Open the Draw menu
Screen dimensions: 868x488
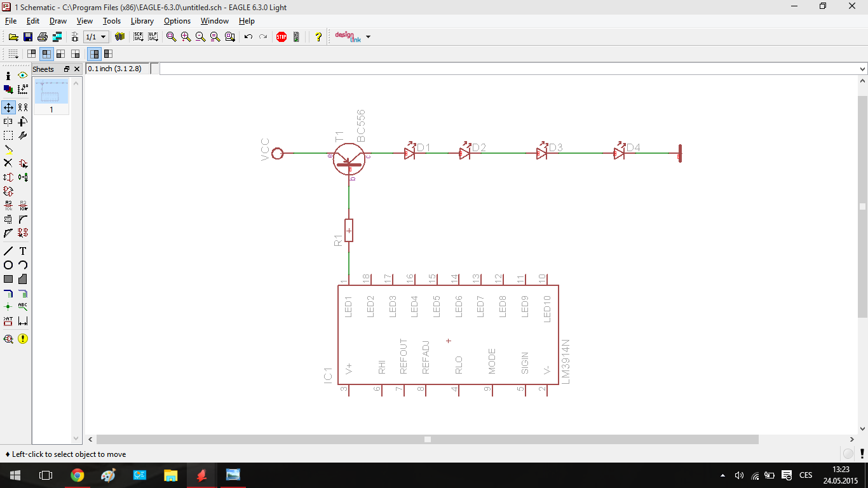pos(58,21)
